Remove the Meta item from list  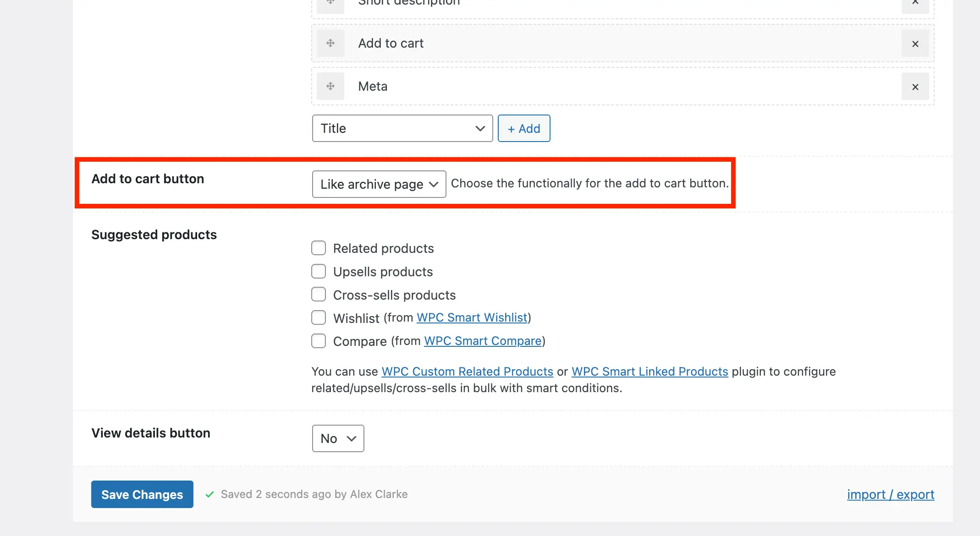coord(915,87)
